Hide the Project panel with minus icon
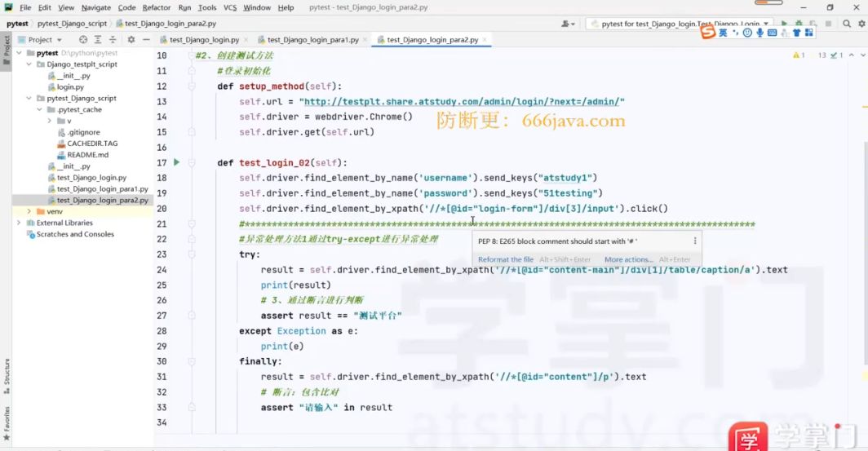Viewport: 868px width, 451px height. coord(146,40)
